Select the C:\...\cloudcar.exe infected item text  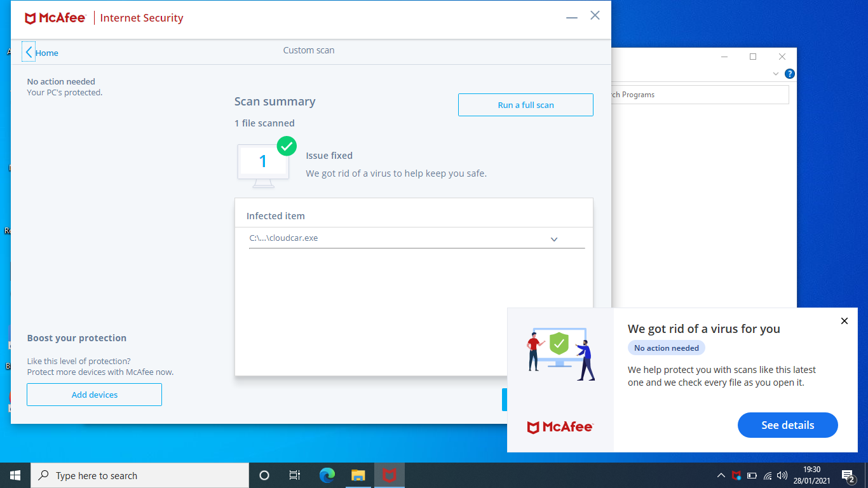pos(283,238)
